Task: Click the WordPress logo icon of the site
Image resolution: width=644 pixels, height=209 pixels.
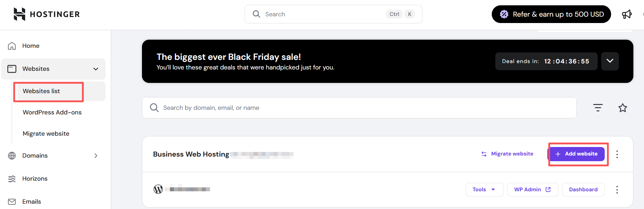Action: click(x=158, y=189)
